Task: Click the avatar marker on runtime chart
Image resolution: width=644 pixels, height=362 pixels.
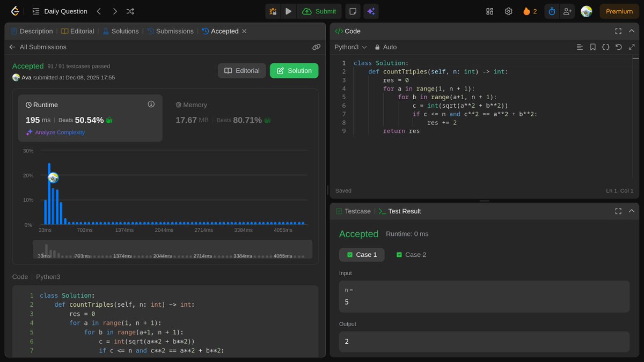Action: tap(53, 178)
